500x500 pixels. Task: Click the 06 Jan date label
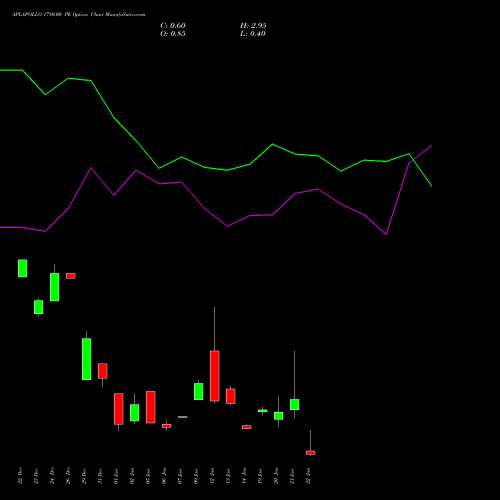coord(164,476)
